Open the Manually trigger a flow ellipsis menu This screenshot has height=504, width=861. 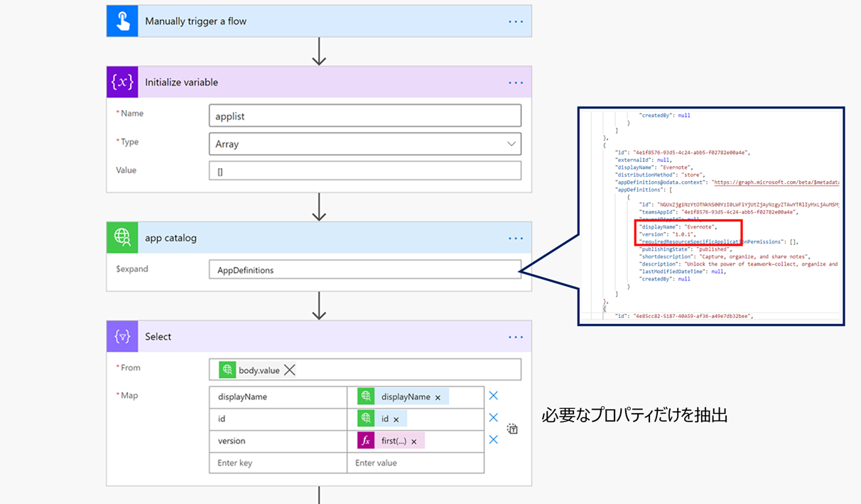tap(516, 21)
